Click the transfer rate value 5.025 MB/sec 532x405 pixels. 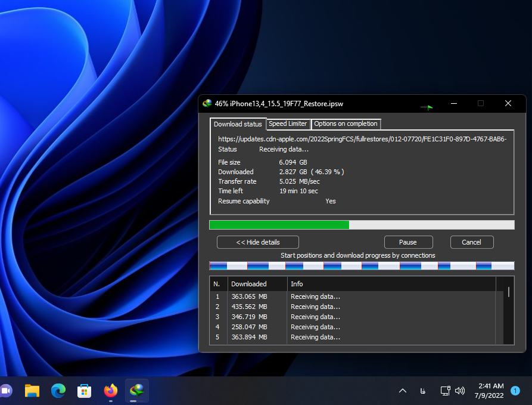(299, 181)
